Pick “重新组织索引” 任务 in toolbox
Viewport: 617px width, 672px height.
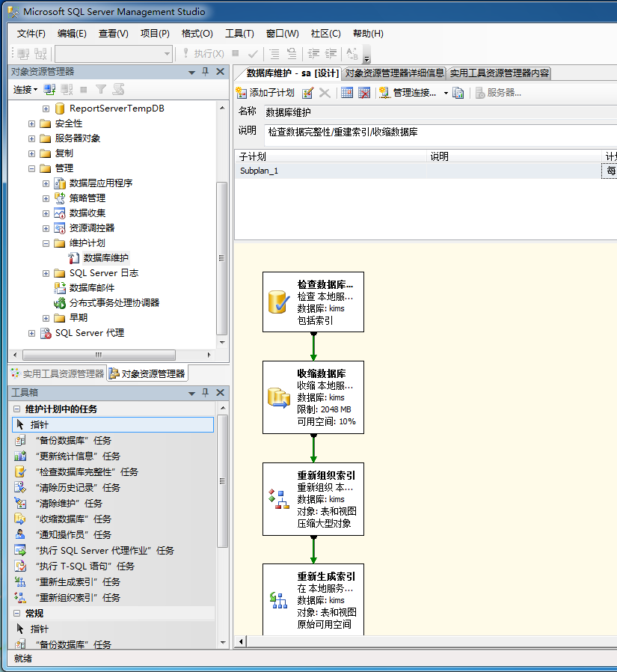67,597
